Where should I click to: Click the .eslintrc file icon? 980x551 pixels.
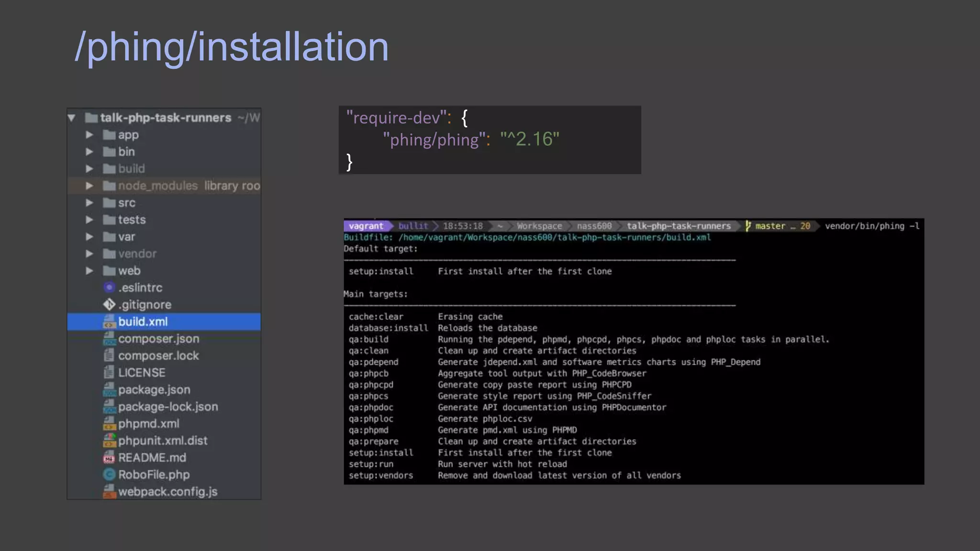pyautogui.click(x=109, y=287)
